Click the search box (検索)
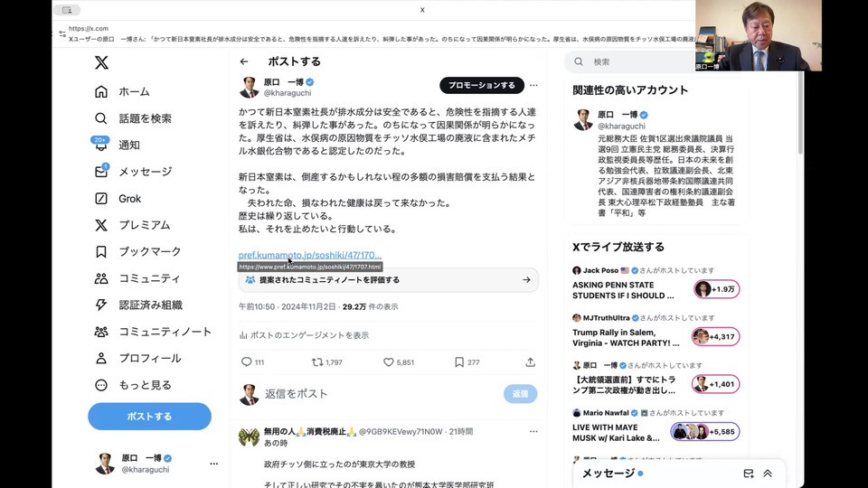The height and width of the screenshot is (488, 868). [x=630, y=62]
